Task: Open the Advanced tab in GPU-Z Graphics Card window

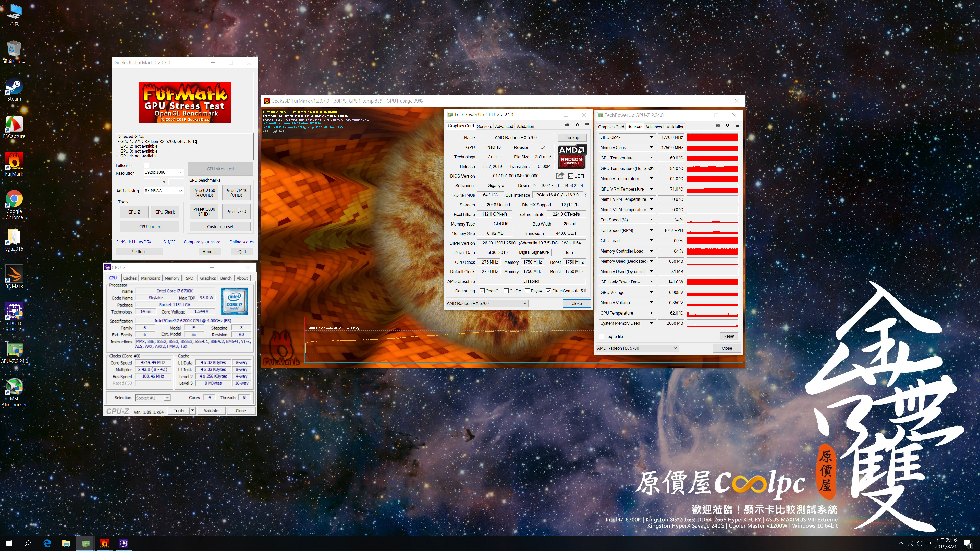Action: click(504, 126)
